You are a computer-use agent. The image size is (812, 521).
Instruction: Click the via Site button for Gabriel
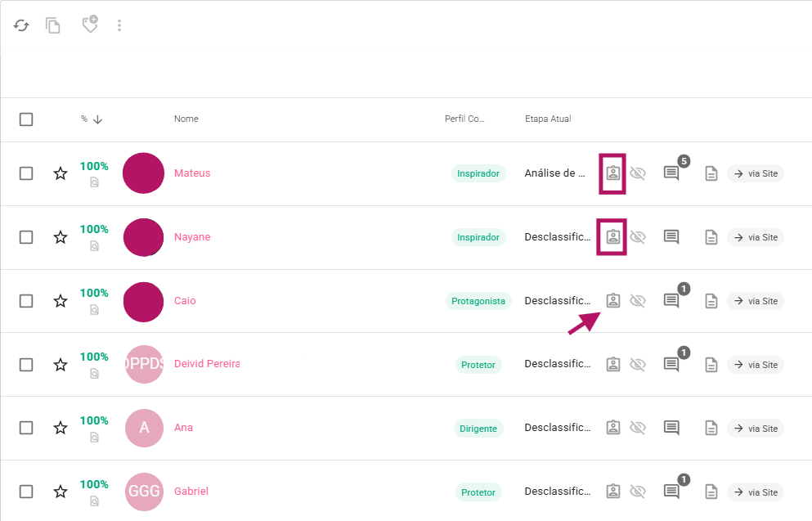(x=756, y=492)
